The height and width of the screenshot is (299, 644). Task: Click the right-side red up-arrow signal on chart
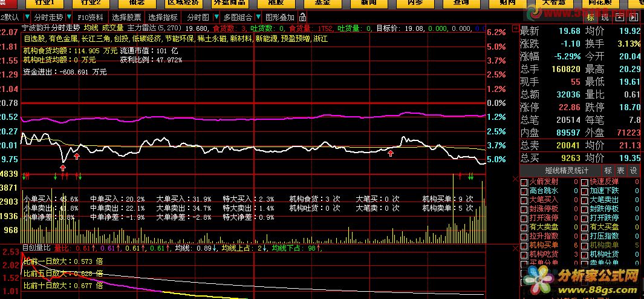click(x=391, y=153)
